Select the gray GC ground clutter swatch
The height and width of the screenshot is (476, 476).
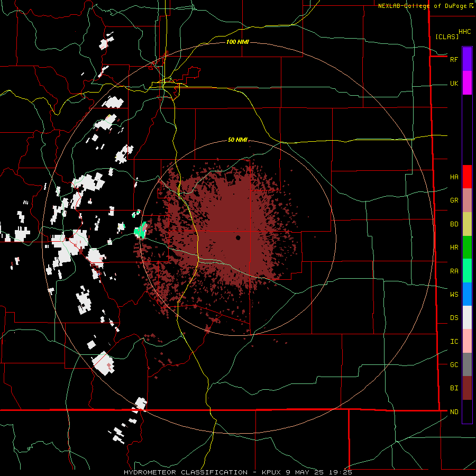(467, 364)
